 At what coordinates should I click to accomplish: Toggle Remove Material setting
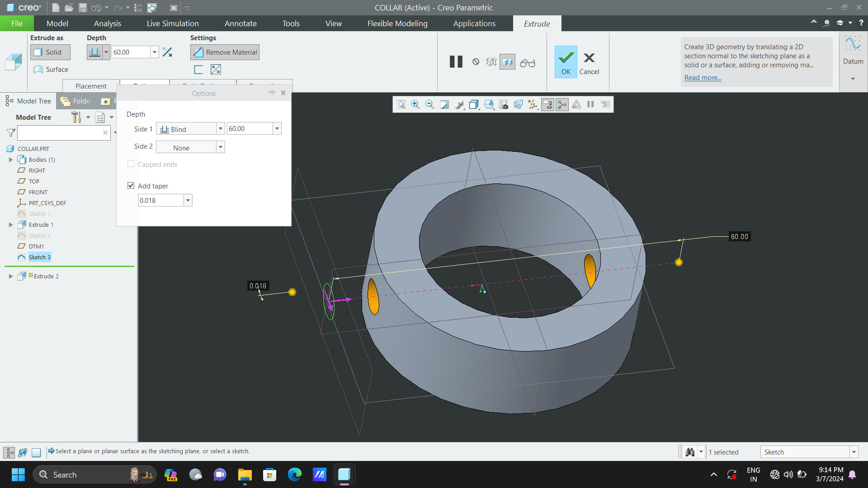(225, 52)
